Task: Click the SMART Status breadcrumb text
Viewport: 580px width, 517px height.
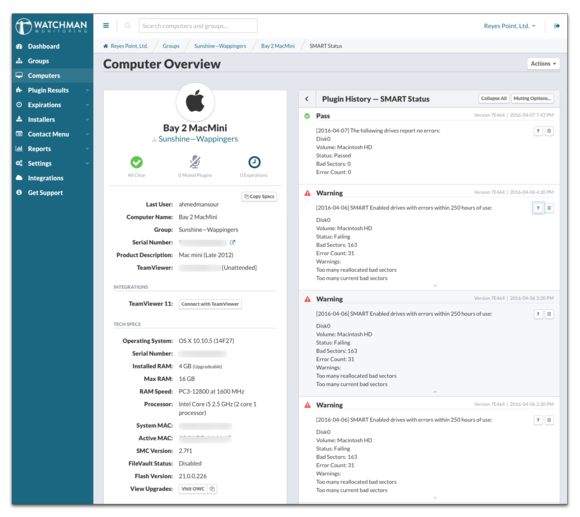Action: coord(326,46)
